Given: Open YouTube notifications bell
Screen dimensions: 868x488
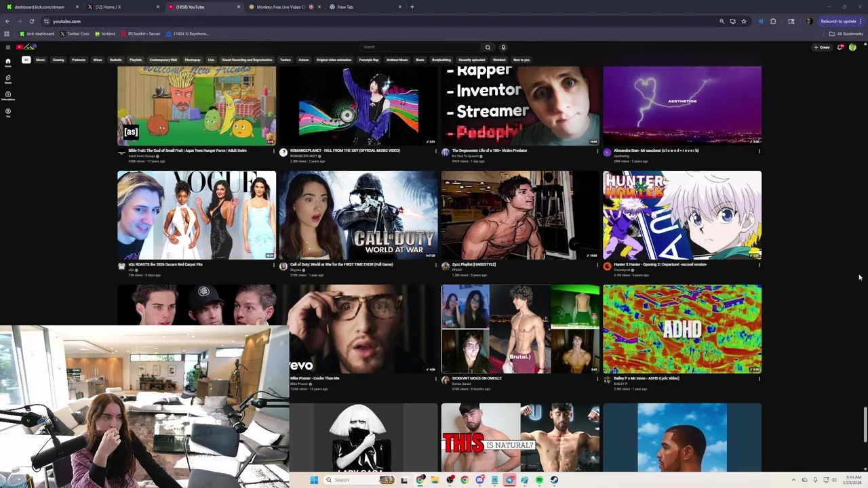Looking at the screenshot, I should pyautogui.click(x=840, y=47).
